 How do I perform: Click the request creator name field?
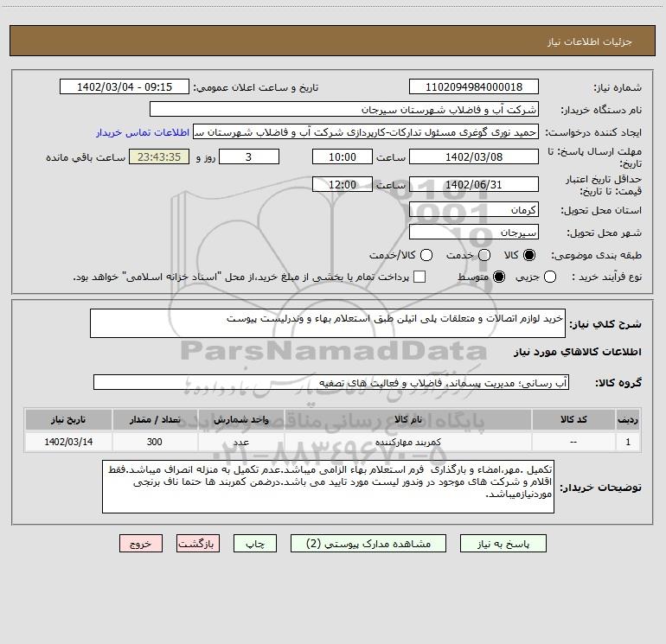coord(366,131)
